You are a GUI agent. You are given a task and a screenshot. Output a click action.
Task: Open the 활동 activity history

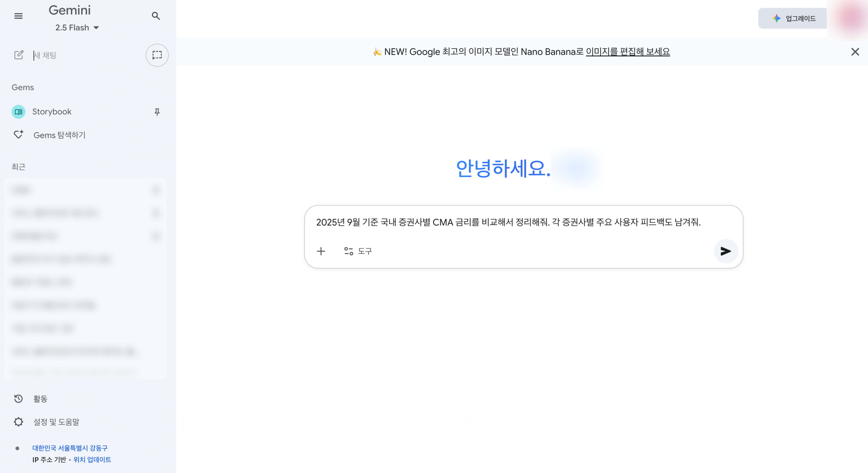click(x=40, y=399)
